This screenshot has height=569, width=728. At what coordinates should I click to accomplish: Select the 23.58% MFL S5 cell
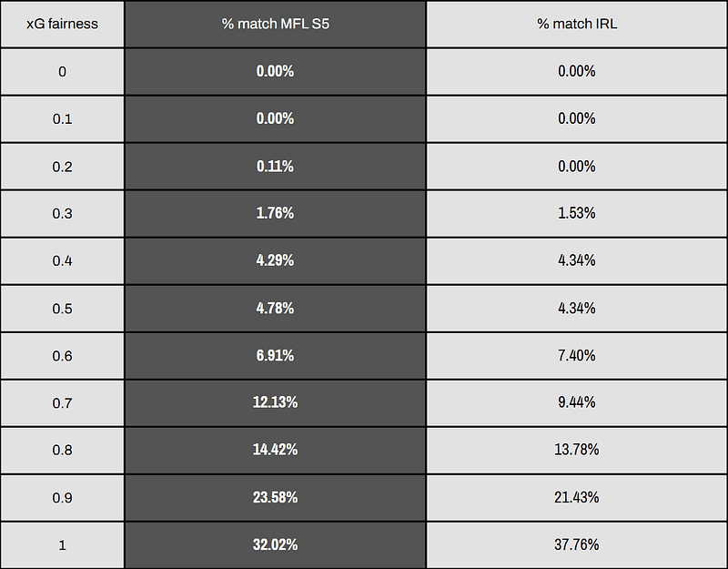(276, 497)
